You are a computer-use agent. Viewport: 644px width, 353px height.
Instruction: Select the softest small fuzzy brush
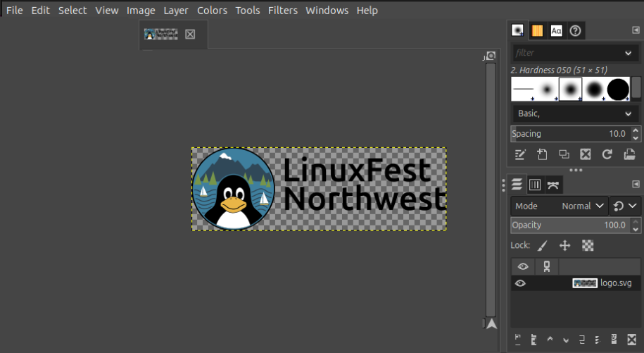(x=547, y=89)
